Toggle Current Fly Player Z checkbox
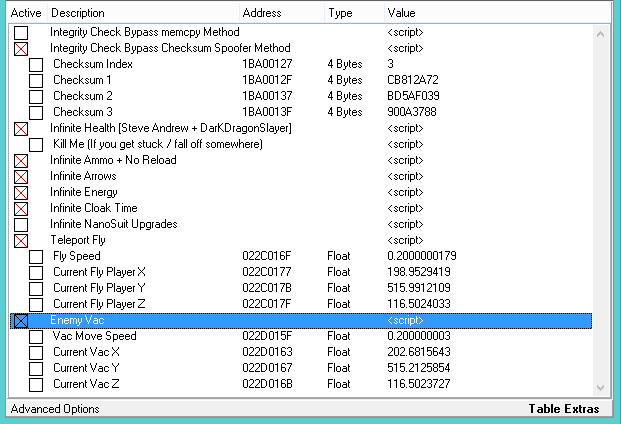This screenshot has width=621, height=424. pos(36,305)
